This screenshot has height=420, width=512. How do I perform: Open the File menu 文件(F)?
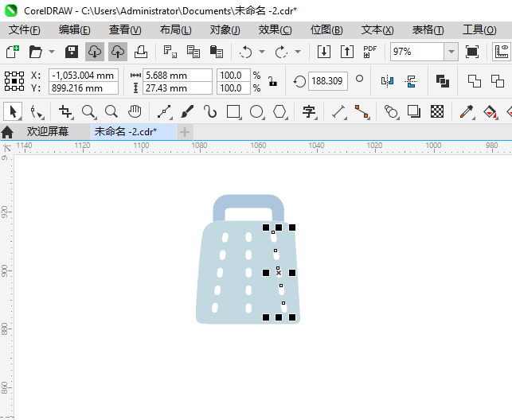(x=25, y=30)
